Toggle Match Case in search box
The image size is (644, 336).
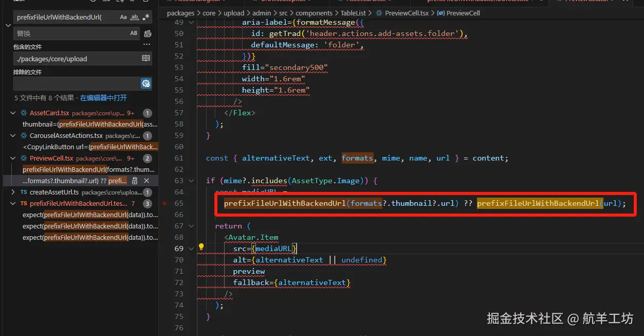[123, 17]
